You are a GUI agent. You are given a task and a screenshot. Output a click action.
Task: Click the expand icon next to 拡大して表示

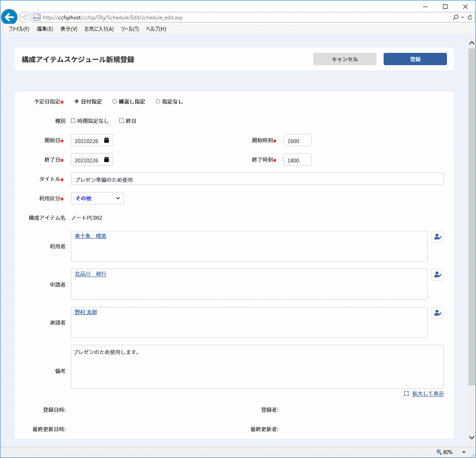(406, 394)
